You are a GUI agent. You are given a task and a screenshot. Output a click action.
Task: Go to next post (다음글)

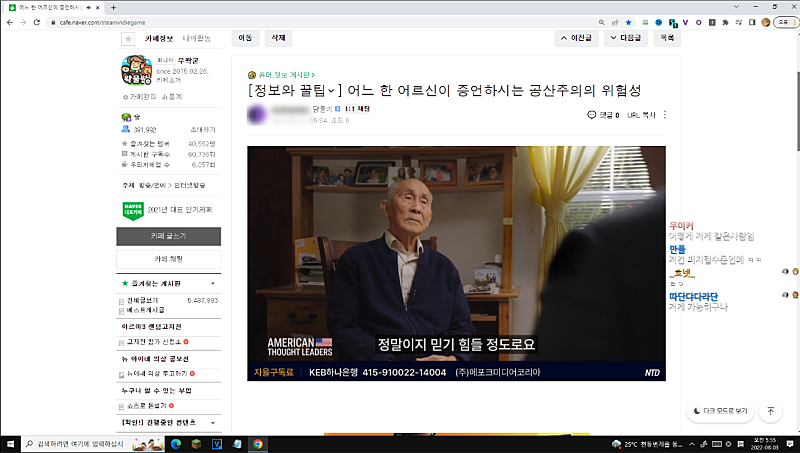pos(626,37)
